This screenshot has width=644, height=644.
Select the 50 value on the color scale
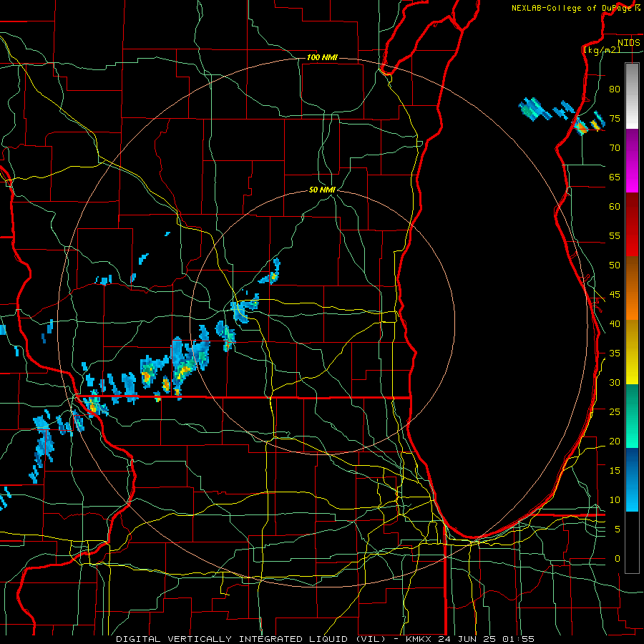click(x=615, y=265)
